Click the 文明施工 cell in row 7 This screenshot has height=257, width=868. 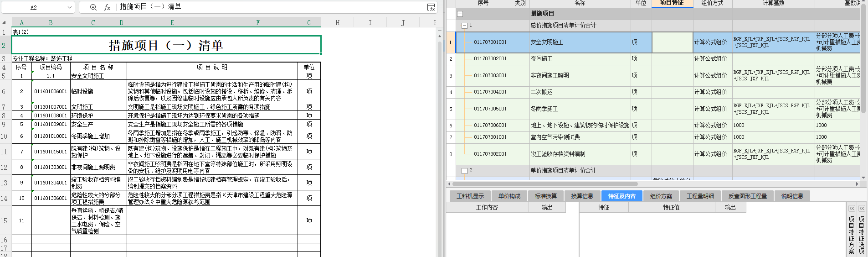click(98, 107)
